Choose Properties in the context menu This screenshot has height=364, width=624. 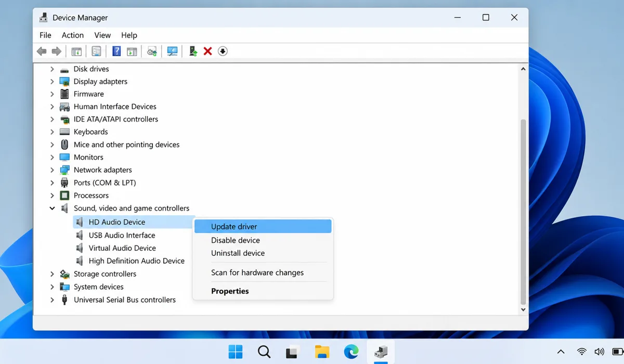263,291
